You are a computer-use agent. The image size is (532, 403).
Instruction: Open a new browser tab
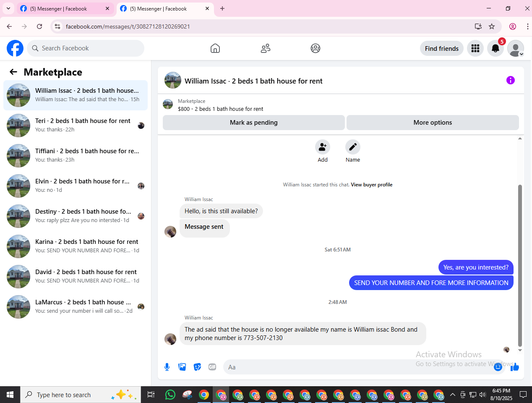tap(222, 8)
